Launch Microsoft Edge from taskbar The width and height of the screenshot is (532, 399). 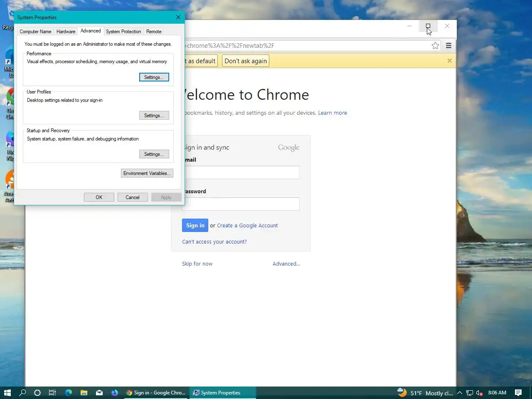pyautogui.click(x=68, y=392)
